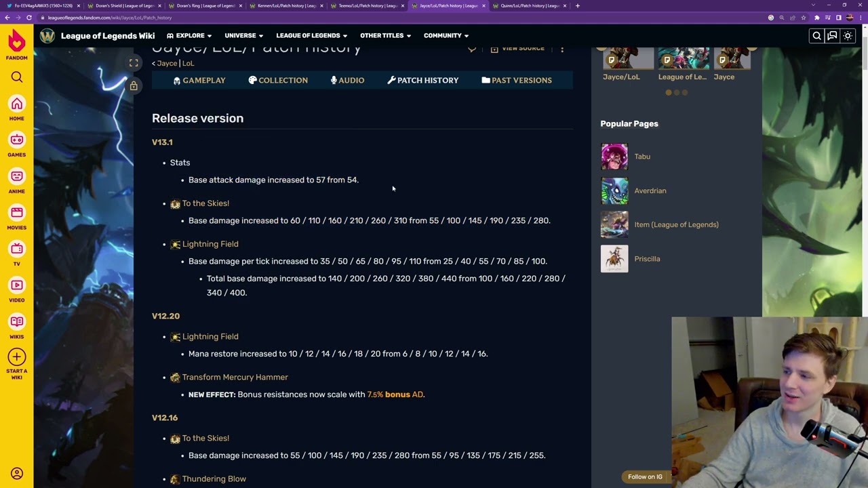Image resolution: width=868 pixels, height=488 pixels.
Task: Open the V12.16 patch link
Action: click(165, 418)
